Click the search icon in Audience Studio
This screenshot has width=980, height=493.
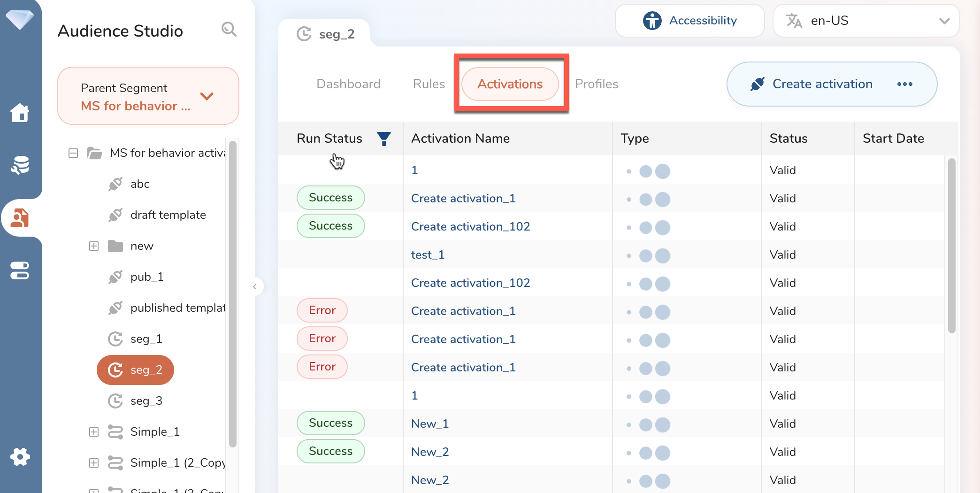point(229,30)
